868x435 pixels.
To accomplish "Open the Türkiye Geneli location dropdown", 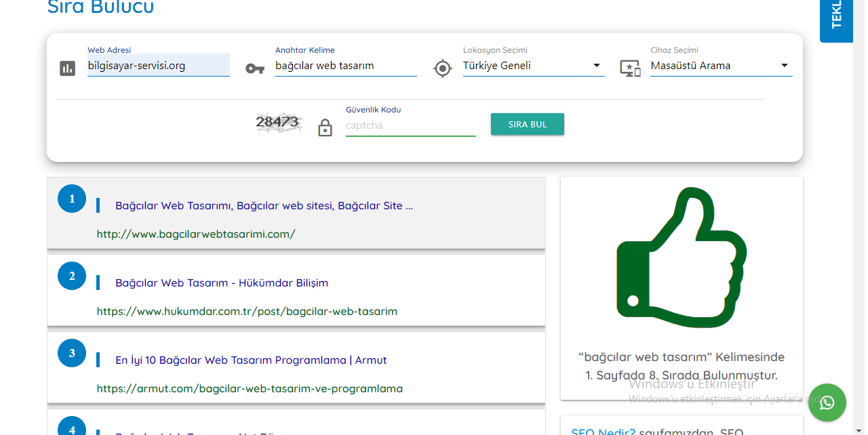I will pos(534,66).
